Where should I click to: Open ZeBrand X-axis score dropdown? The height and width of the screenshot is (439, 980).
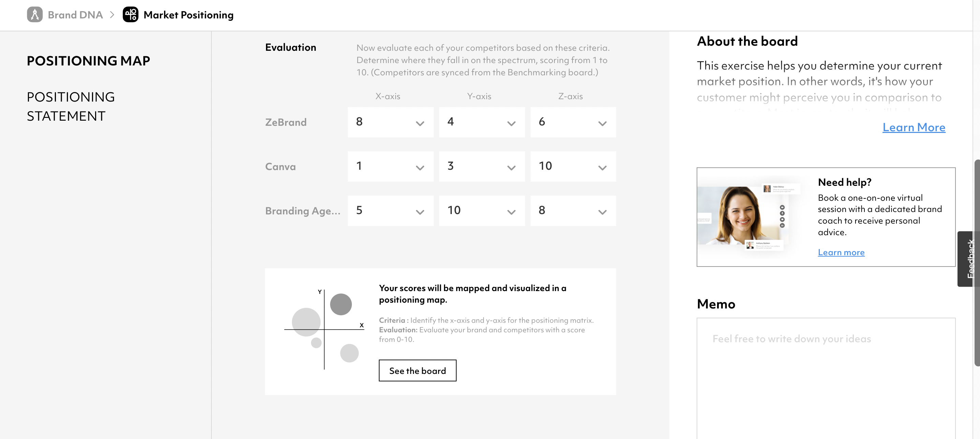pos(390,122)
